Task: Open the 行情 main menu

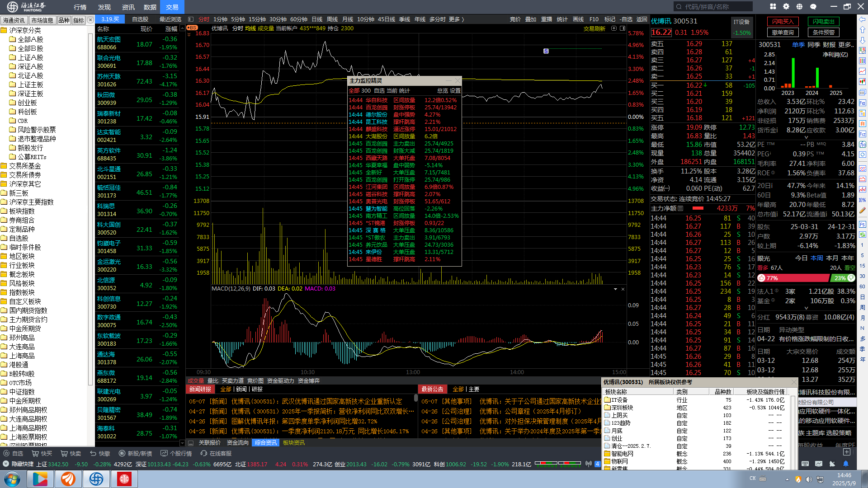Action: [x=80, y=7]
